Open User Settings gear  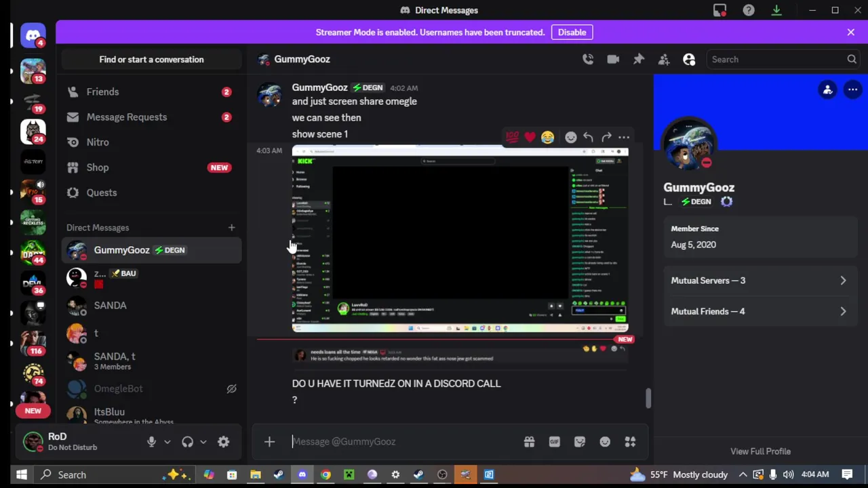click(223, 442)
